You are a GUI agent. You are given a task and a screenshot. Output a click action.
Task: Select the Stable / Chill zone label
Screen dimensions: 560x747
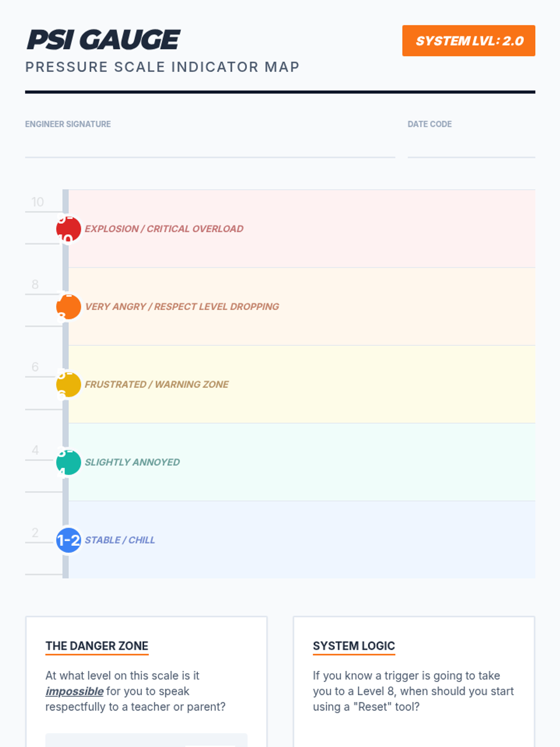[x=119, y=540]
